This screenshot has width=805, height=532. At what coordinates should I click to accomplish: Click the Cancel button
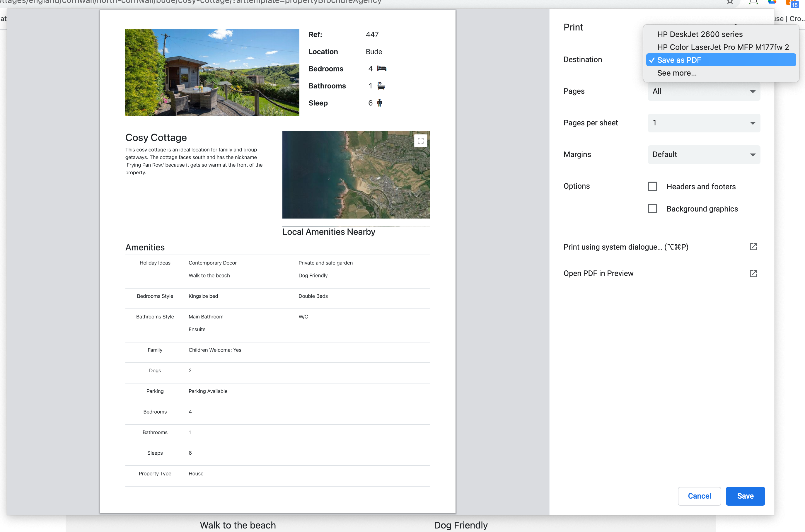click(x=699, y=496)
